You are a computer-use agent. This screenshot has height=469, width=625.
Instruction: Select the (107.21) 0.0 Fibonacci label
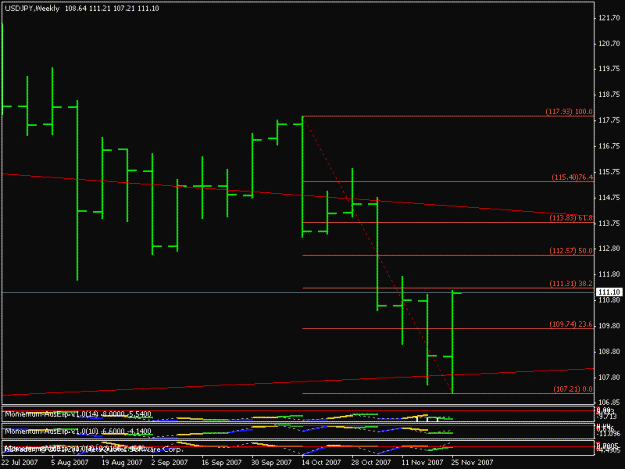click(573, 389)
